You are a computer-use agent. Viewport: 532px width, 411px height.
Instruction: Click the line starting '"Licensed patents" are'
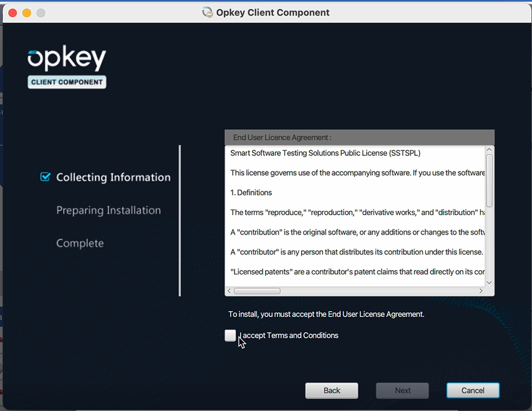click(x=357, y=272)
